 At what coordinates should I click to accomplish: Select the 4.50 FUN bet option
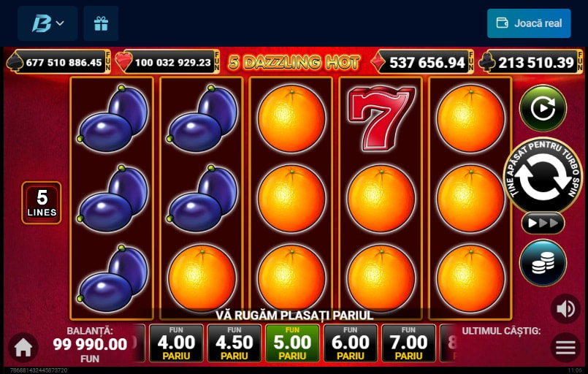[234, 343]
